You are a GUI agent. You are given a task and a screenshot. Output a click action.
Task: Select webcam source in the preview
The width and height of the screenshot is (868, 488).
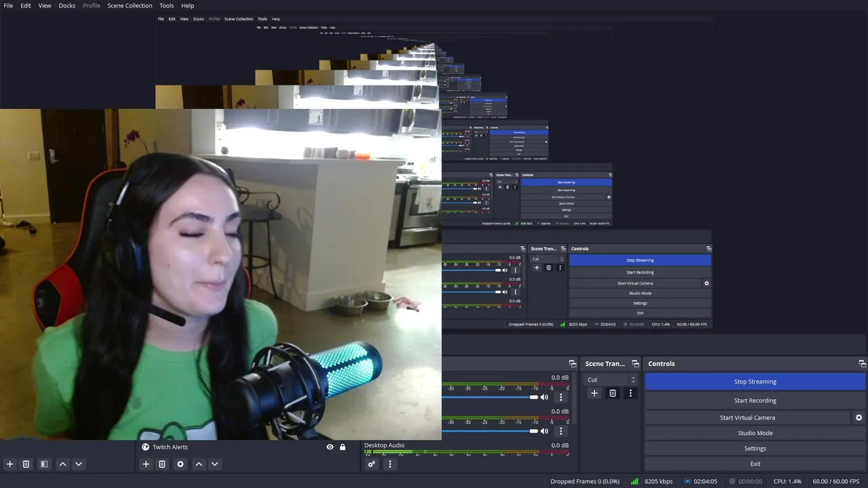pos(220,274)
